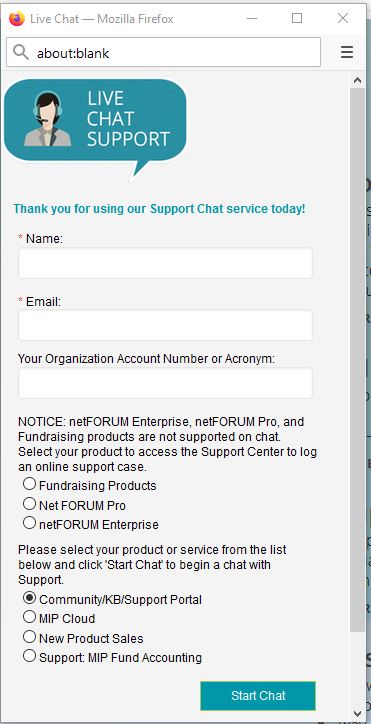371x724 pixels.
Task: Focus the Email input field
Action: (x=165, y=325)
